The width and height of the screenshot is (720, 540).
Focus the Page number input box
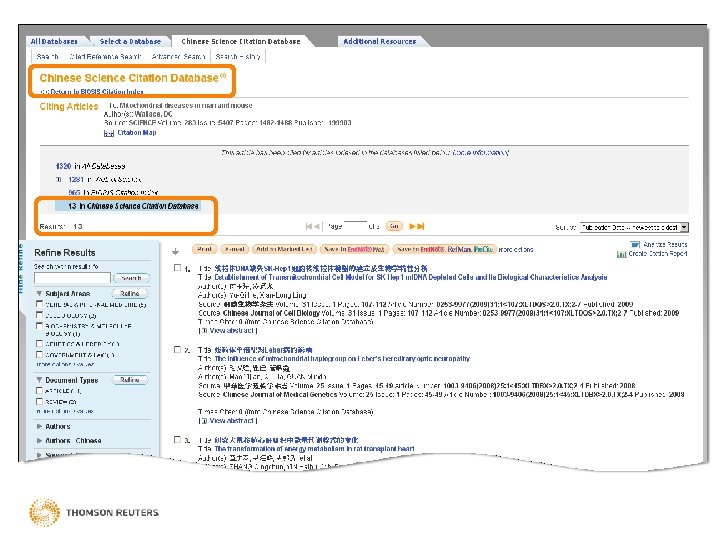[355, 226]
